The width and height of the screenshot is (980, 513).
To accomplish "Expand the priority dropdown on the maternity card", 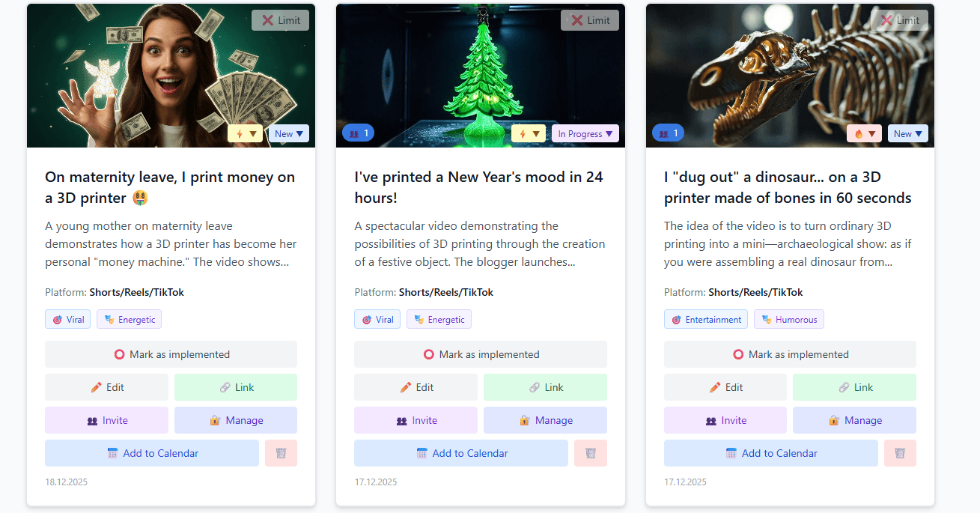I will 252,133.
